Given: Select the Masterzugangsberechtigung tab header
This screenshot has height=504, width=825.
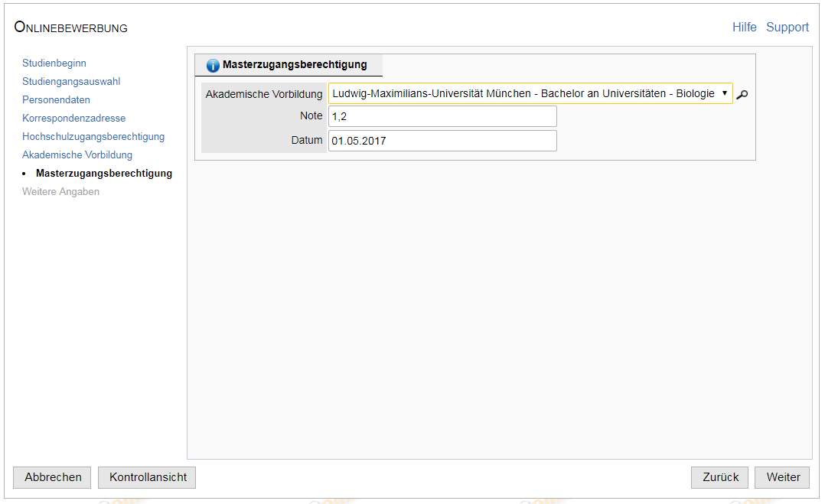Looking at the screenshot, I should pos(295,65).
